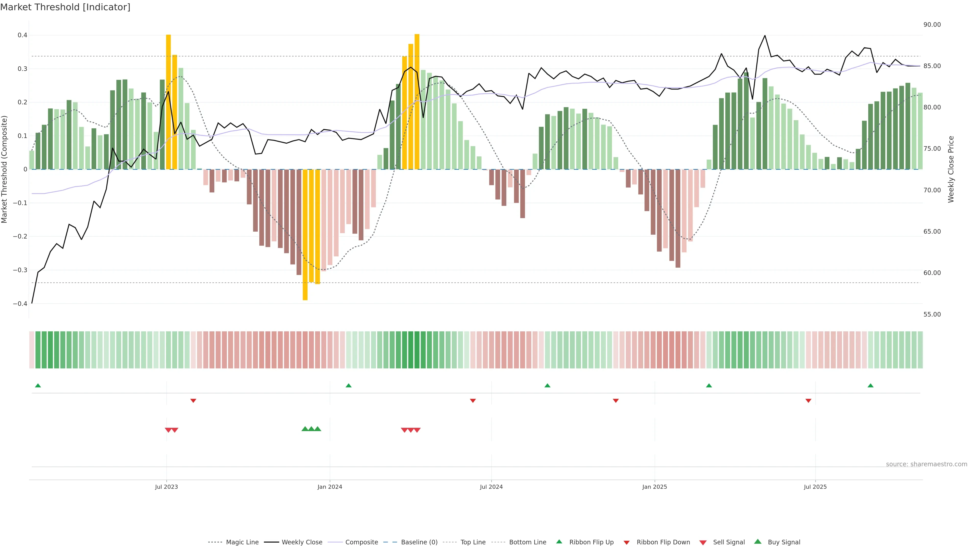Click the leftmost Ribbon Flip Up marker on chart

tap(38, 386)
